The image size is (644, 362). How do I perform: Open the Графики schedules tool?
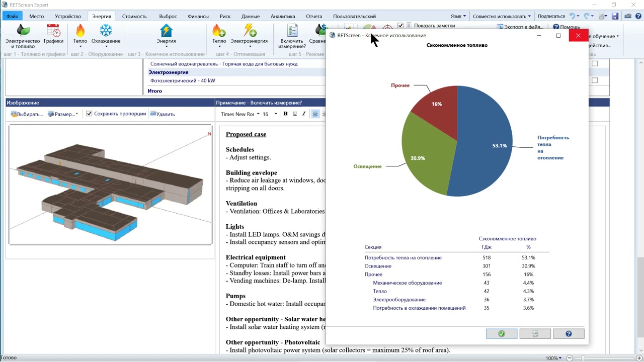(x=53, y=34)
